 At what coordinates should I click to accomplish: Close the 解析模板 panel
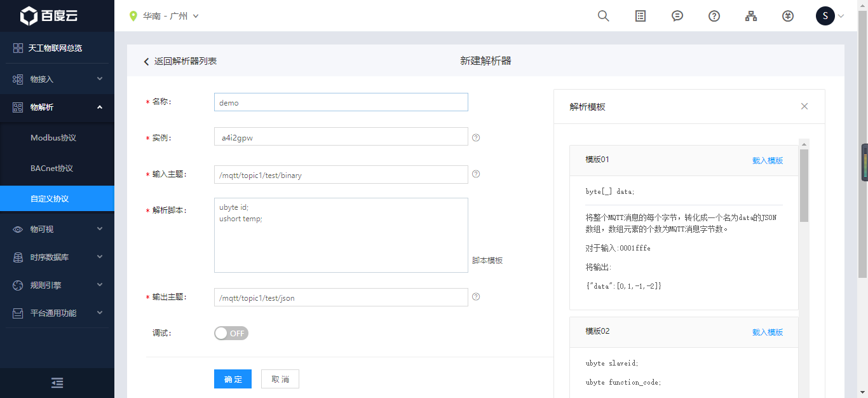pos(804,106)
